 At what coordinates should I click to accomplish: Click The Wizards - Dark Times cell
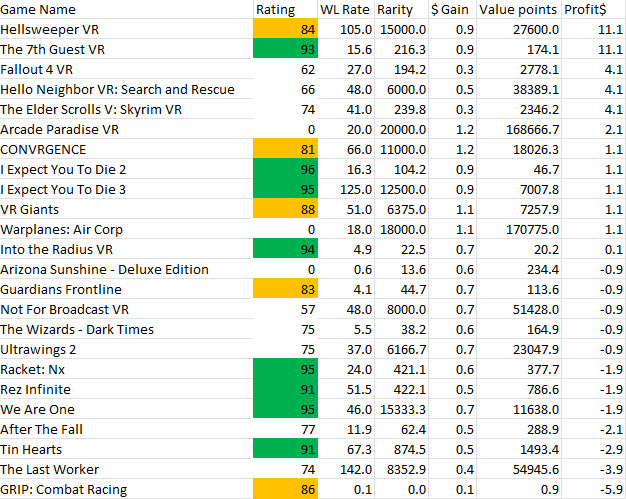tap(126, 329)
